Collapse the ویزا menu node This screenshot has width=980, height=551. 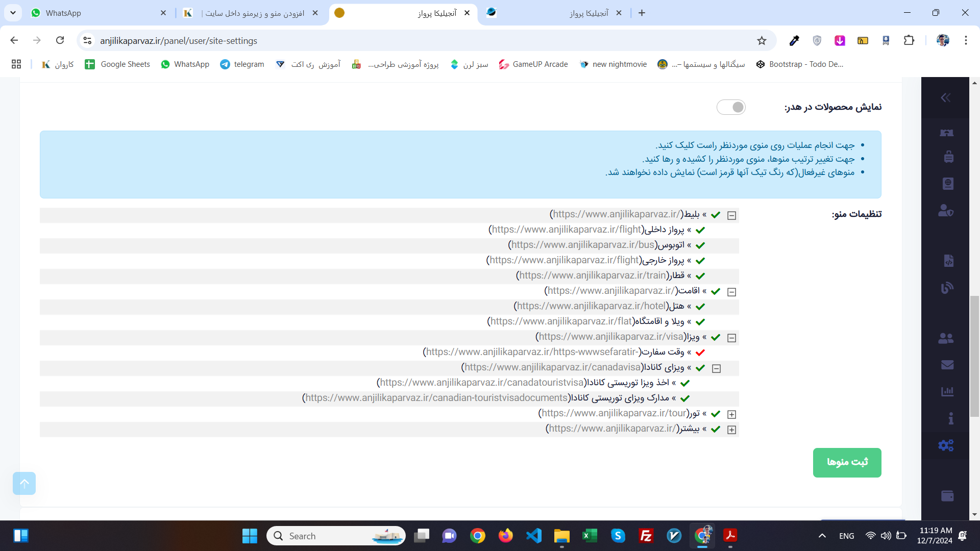point(731,338)
